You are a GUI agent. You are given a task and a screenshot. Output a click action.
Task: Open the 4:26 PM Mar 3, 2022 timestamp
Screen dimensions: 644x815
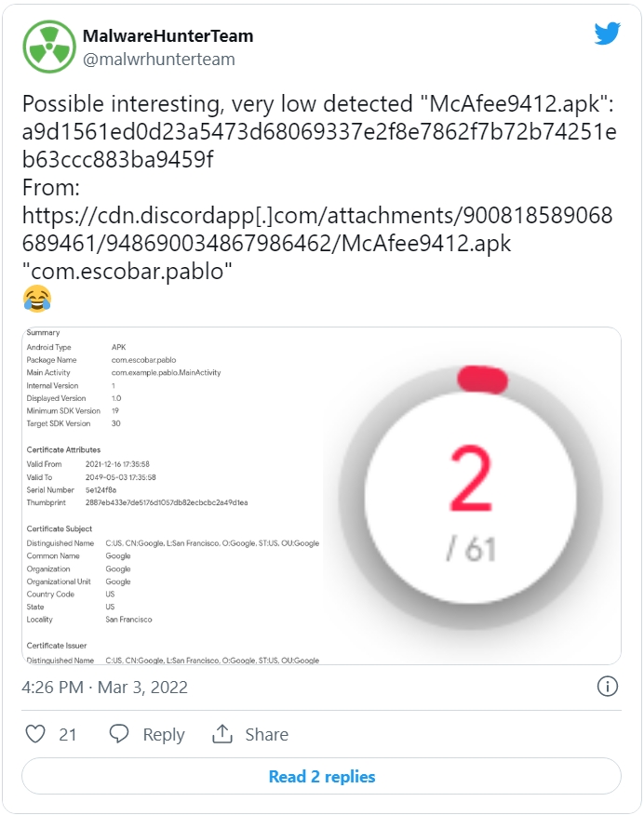tap(104, 688)
